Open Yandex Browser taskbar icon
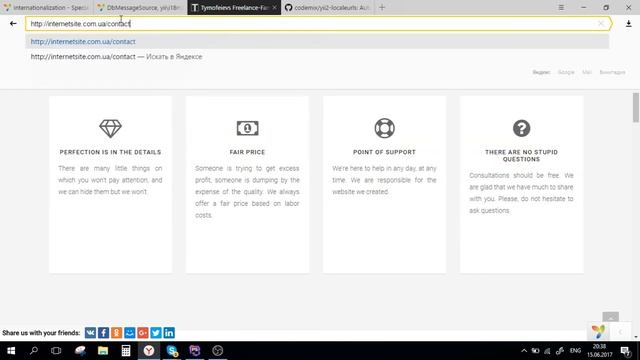Viewport: 640px width, 360px height. pos(149,351)
